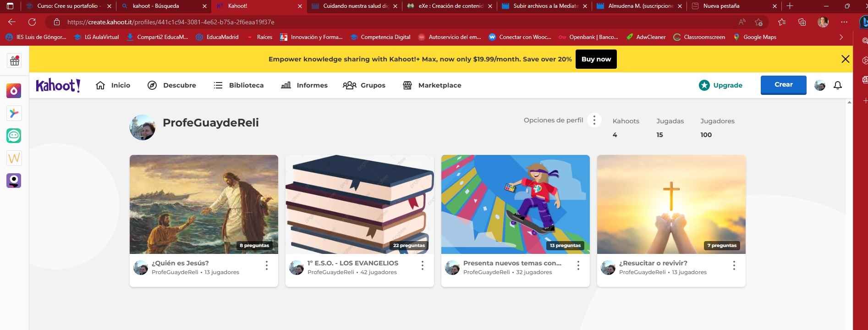This screenshot has height=330, width=868.
Task: Open the skateboarder kahoot thumbnail
Action: [516, 204]
